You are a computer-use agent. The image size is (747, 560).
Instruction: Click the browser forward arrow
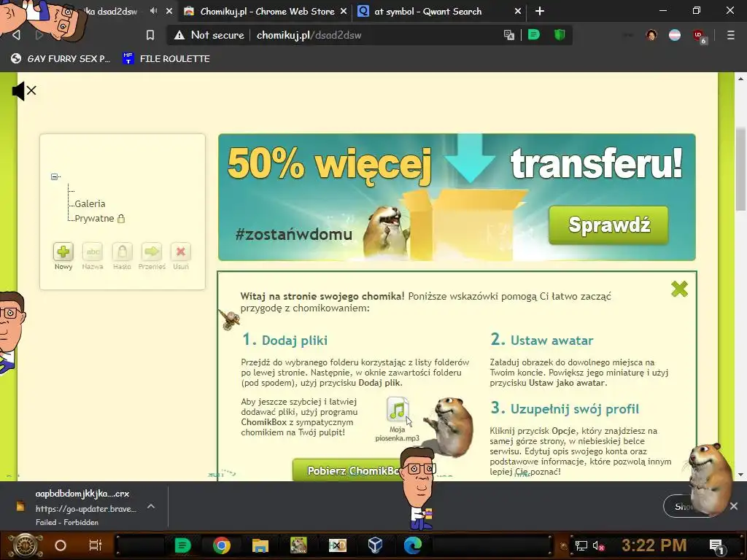pos(39,35)
